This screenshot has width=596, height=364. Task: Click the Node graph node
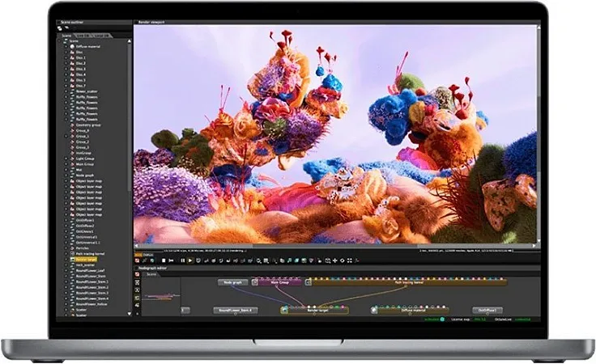coord(232,282)
